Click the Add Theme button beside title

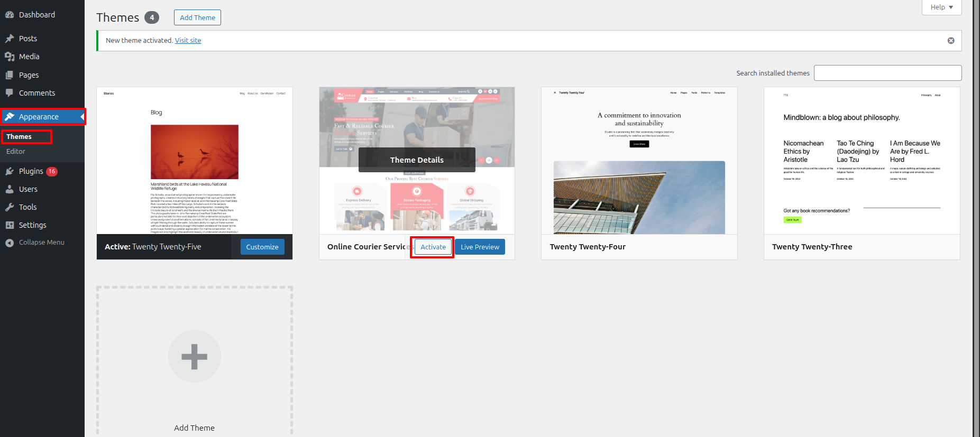197,17
